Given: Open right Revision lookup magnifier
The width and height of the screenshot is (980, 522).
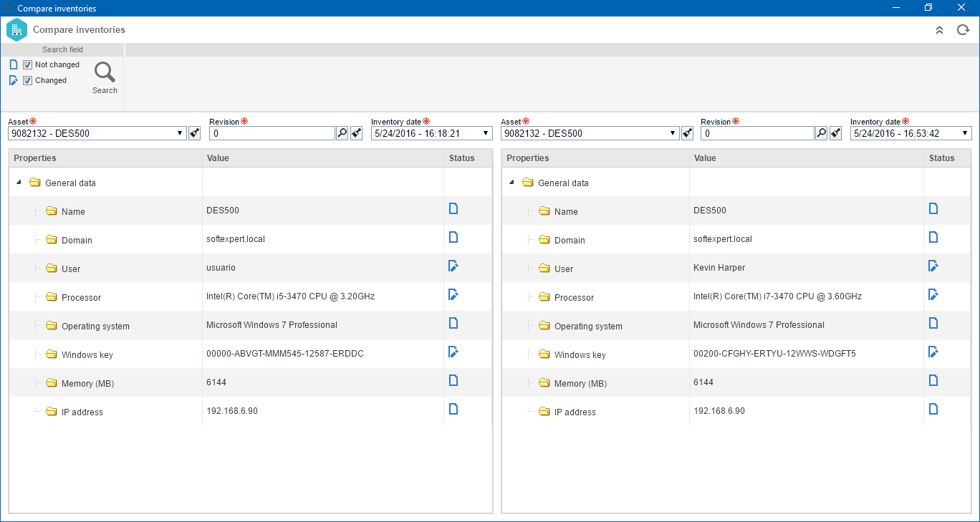Looking at the screenshot, I should point(822,133).
